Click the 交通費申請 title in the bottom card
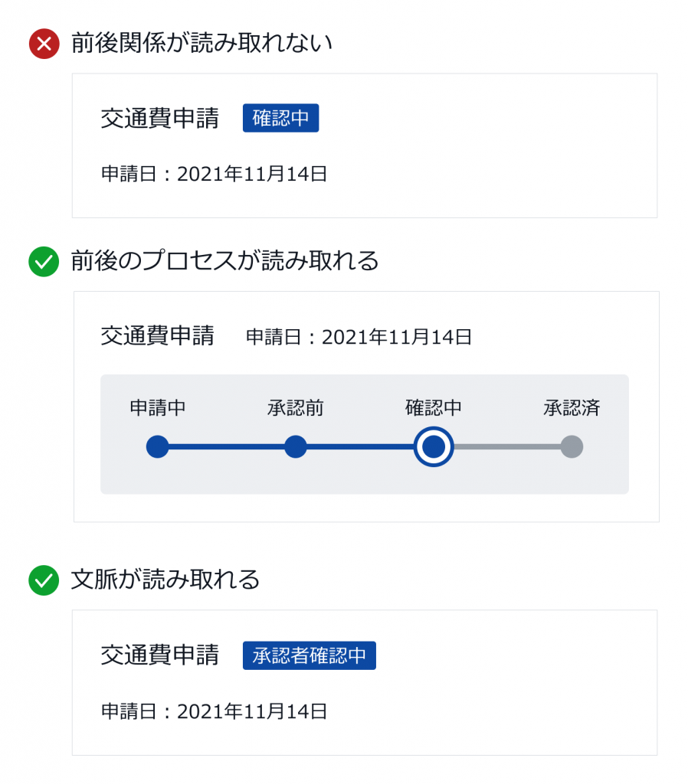This screenshot has width=688, height=784. [160, 655]
